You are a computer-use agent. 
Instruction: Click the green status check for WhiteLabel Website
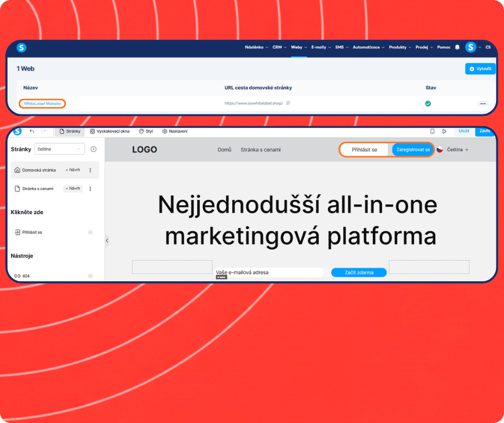[x=428, y=104]
